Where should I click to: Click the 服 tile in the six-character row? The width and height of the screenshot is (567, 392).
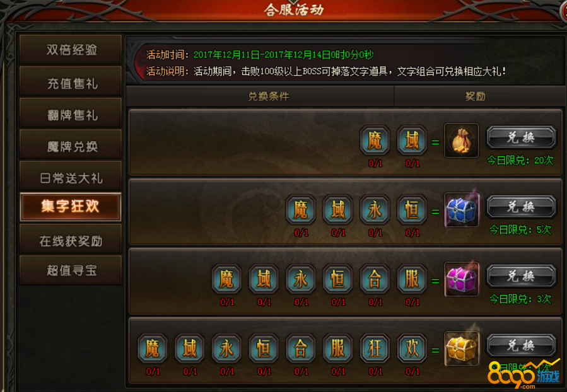pyautogui.click(x=411, y=279)
